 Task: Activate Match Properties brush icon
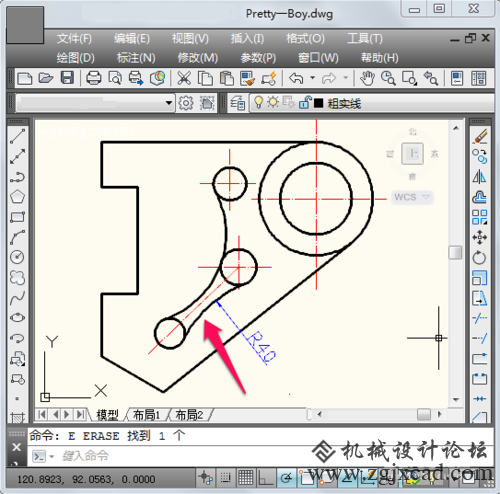click(x=248, y=79)
